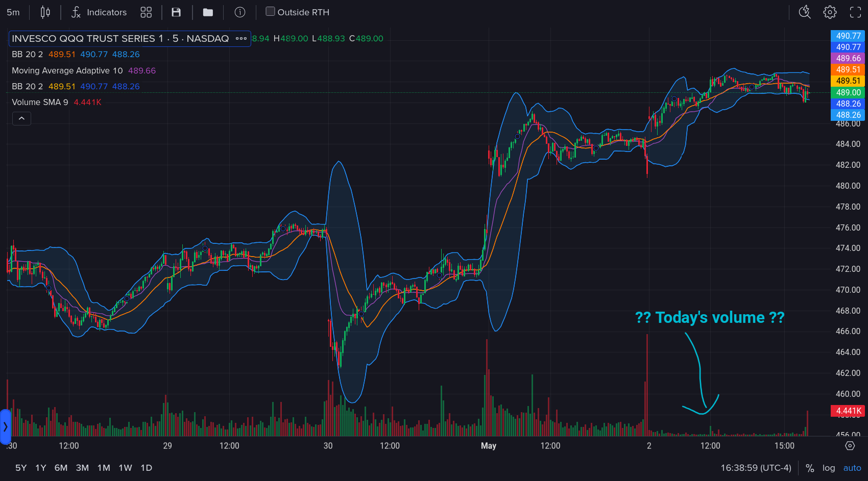This screenshot has height=481, width=868.
Task: Select the ?? Today's volume ?? text annotation
Action: [710, 317]
